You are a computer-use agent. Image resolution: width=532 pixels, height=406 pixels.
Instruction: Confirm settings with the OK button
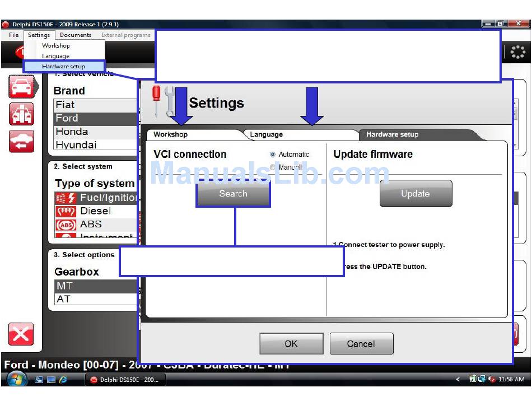point(291,344)
